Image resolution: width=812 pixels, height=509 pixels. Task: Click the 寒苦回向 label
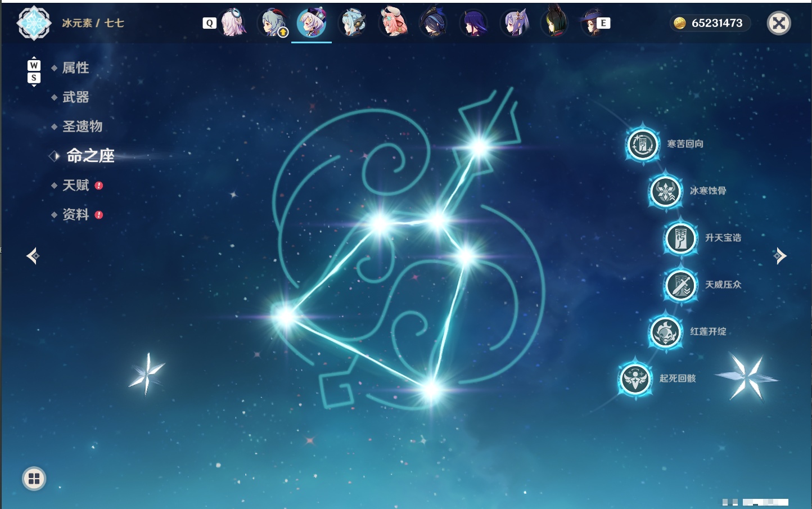pyautogui.click(x=685, y=144)
